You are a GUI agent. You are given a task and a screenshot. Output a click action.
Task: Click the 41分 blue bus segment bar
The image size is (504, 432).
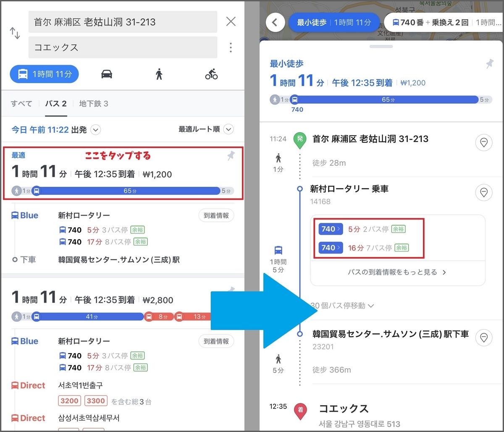91,317
